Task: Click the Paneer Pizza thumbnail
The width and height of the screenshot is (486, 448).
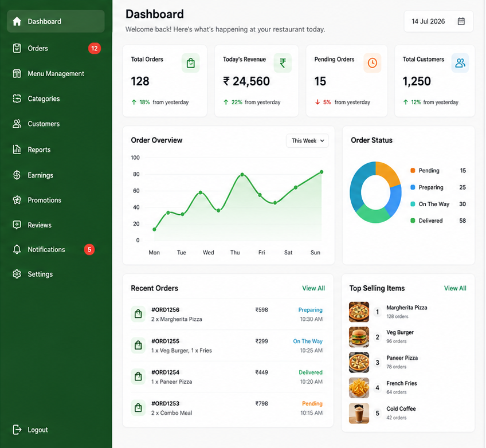Action: coord(359,363)
